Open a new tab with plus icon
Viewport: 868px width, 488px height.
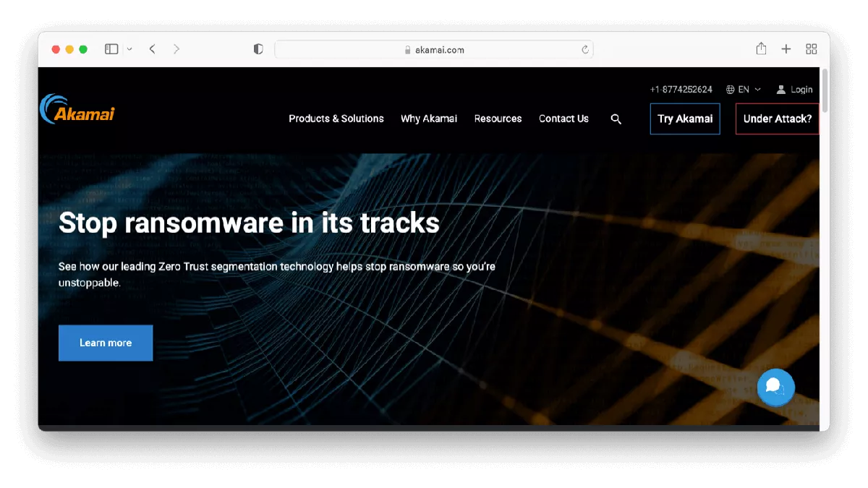pos(786,49)
